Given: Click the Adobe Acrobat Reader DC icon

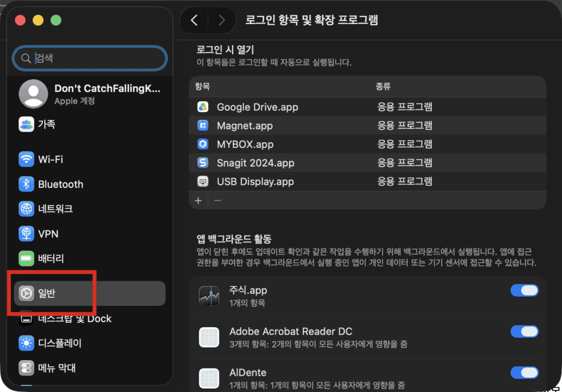Looking at the screenshot, I should (209, 337).
